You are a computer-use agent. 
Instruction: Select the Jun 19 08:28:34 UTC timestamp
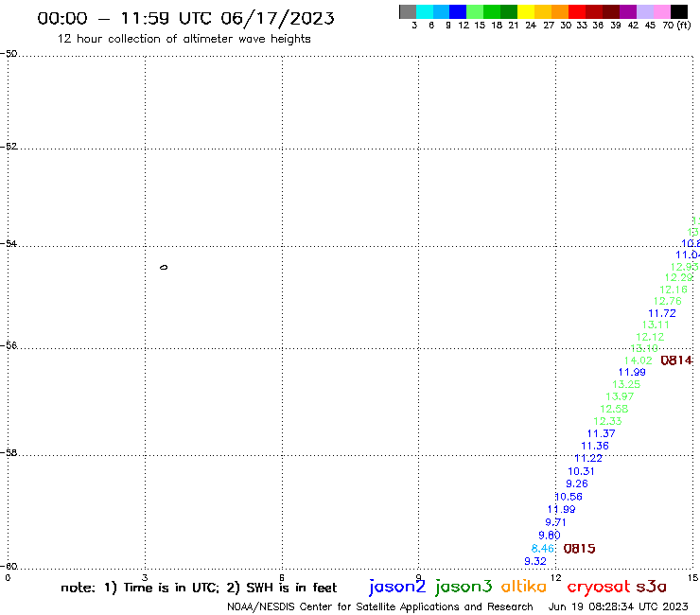(x=619, y=606)
